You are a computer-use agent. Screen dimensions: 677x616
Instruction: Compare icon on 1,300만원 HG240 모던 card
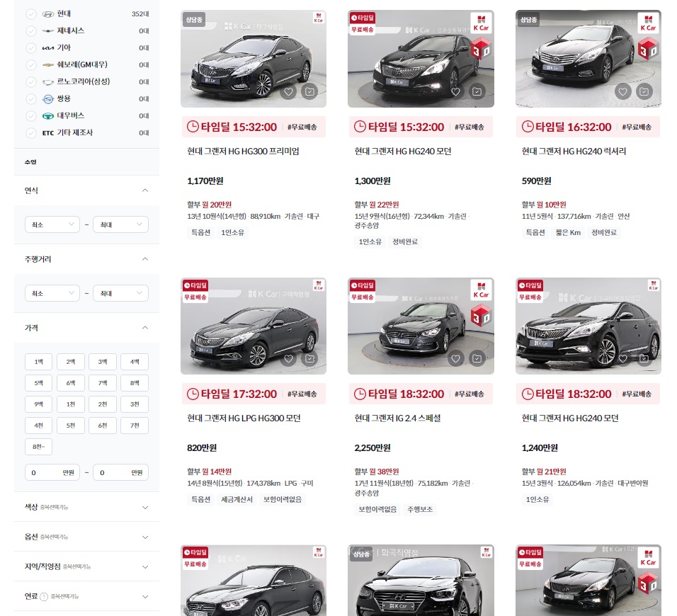pos(477,91)
